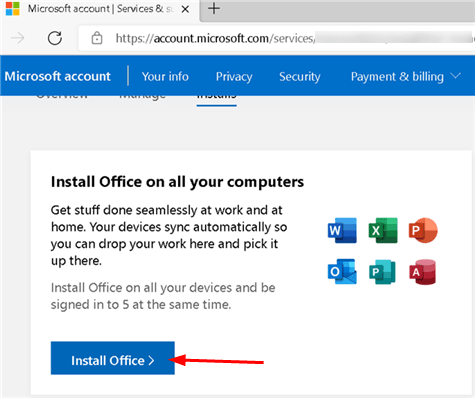
Task: Expand the Payment & billing dropdown
Action: tap(406, 76)
